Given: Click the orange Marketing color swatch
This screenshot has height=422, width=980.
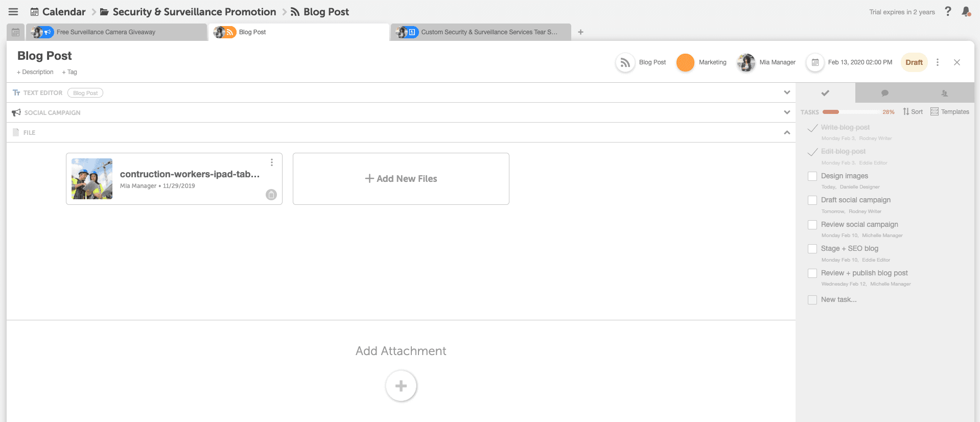Looking at the screenshot, I should [685, 62].
